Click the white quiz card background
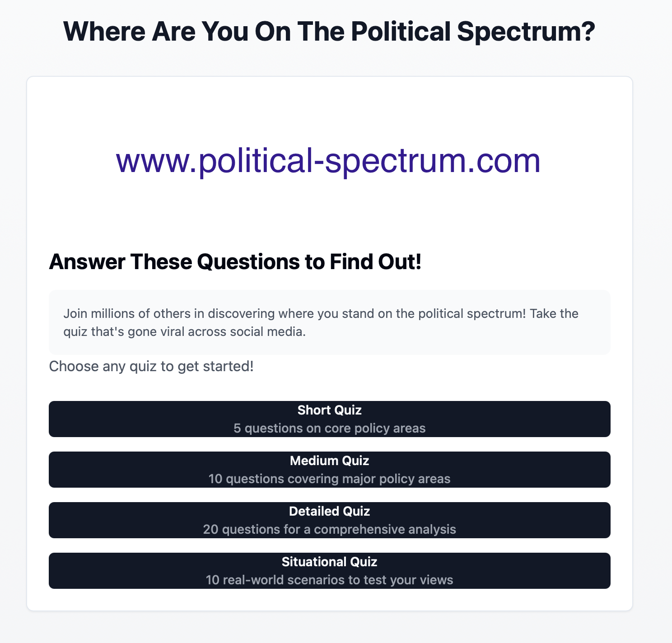This screenshot has height=643, width=672. 329,217
